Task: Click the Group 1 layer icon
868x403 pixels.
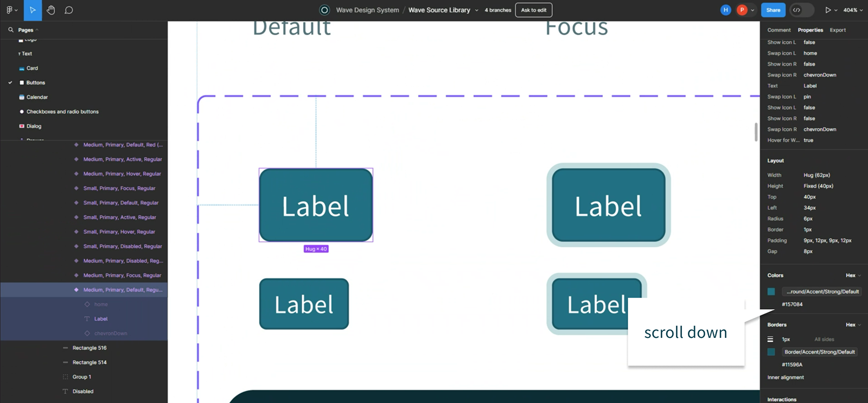Action: pyautogui.click(x=66, y=377)
